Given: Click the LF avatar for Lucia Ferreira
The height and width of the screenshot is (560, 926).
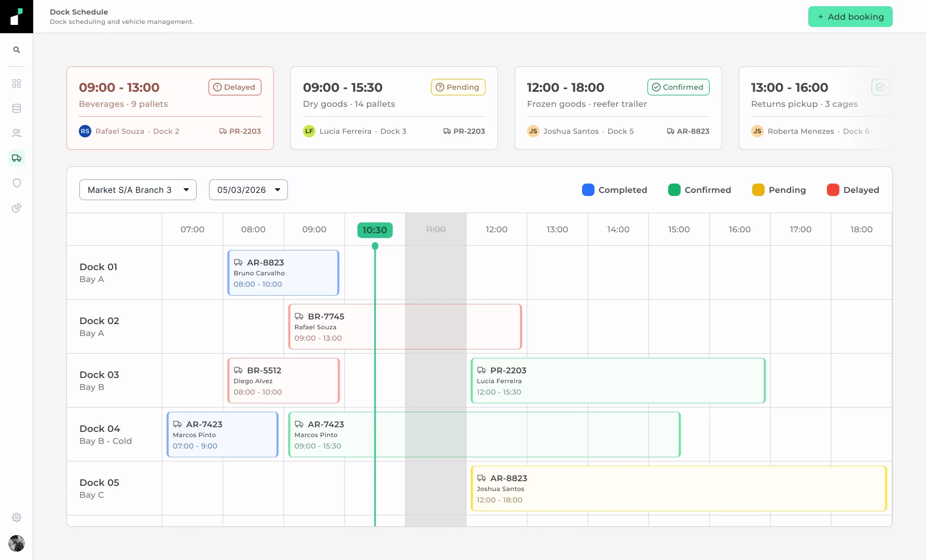Looking at the screenshot, I should [309, 131].
